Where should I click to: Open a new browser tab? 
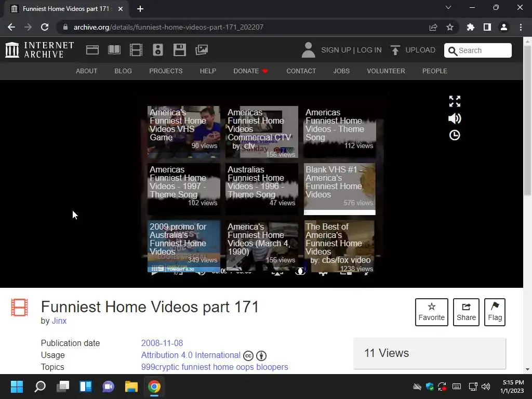point(140,9)
